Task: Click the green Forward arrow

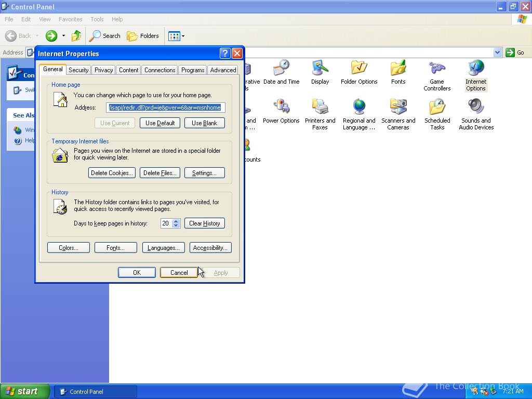Action: coord(51,36)
